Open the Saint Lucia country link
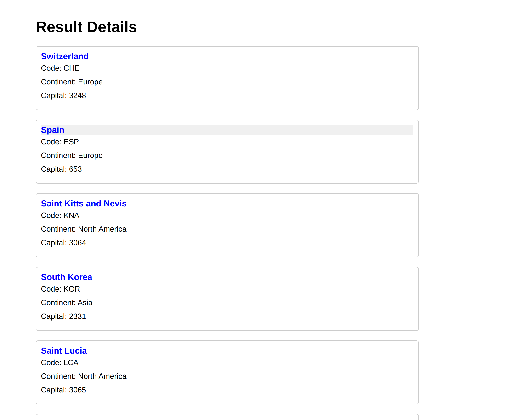 (x=64, y=351)
